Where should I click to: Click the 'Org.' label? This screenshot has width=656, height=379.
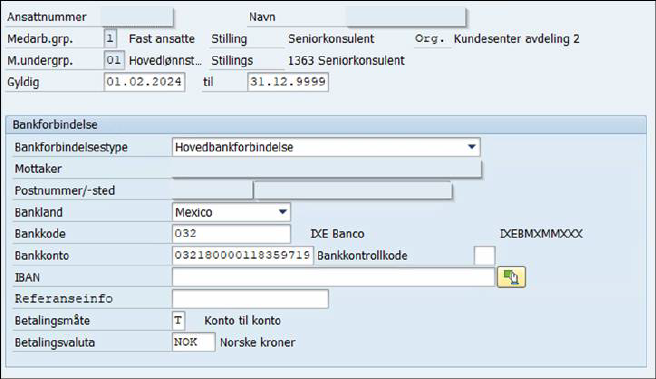430,38
